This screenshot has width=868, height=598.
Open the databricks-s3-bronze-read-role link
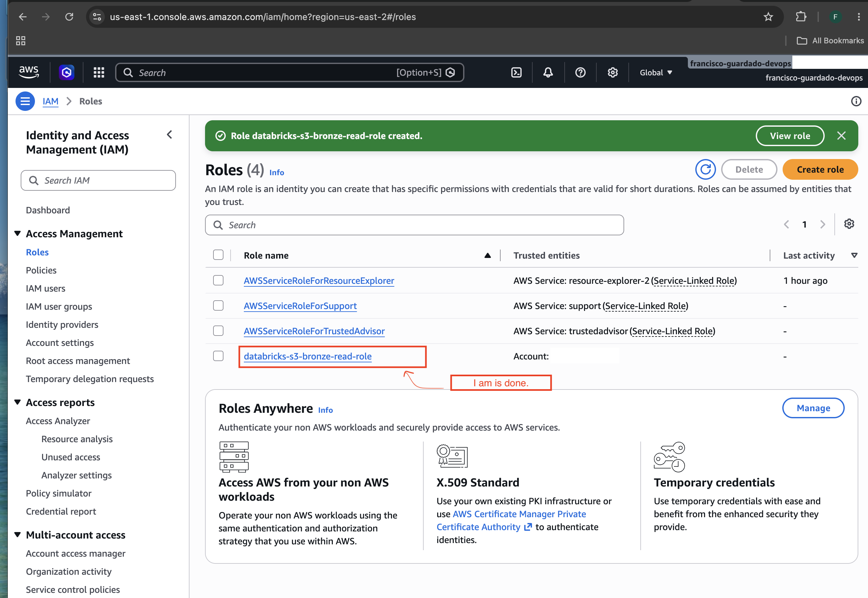pyautogui.click(x=308, y=356)
